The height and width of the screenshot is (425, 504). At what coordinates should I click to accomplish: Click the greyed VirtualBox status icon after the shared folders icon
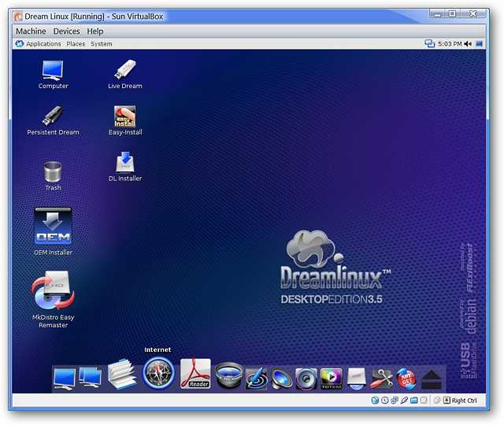(424, 401)
